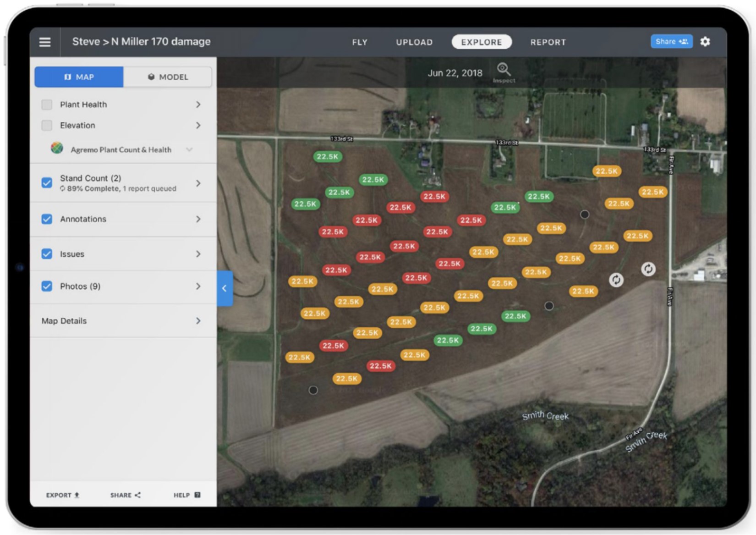Expand the Stand Count (2) chevron
Viewport: 756px width, 535px height.
point(198,183)
